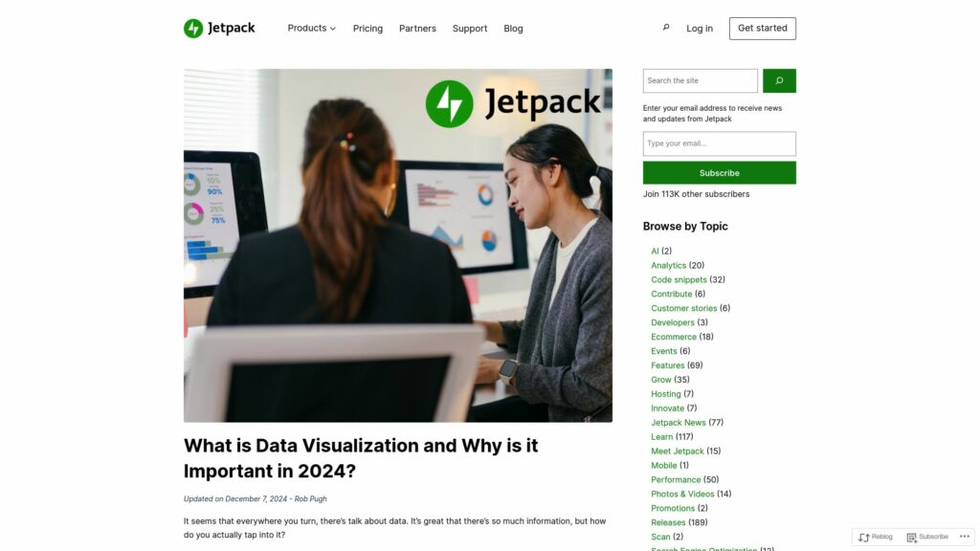This screenshot has width=980, height=551.
Task: Click the Browse by Topic heading
Action: coord(685,226)
